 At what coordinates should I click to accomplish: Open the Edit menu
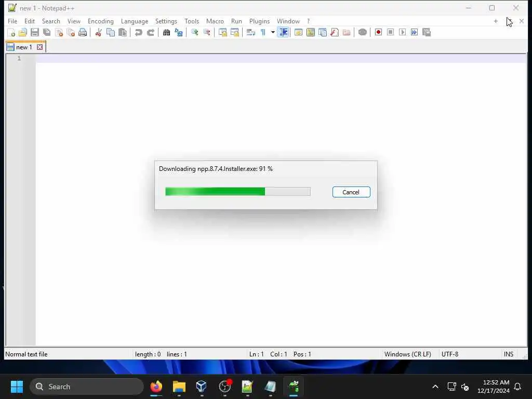30,21
